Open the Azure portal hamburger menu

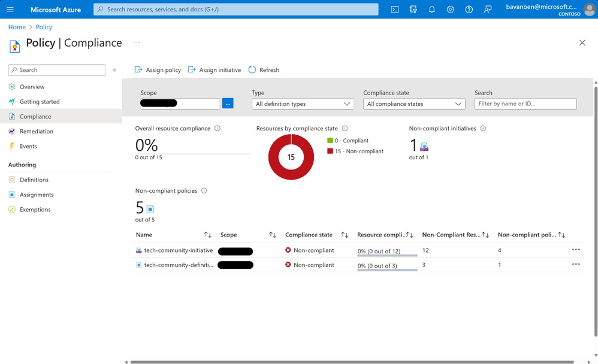tap(10, 10)
